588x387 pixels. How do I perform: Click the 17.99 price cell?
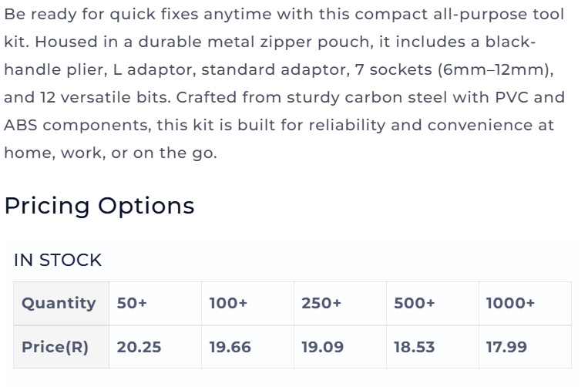tap(526, 347)
